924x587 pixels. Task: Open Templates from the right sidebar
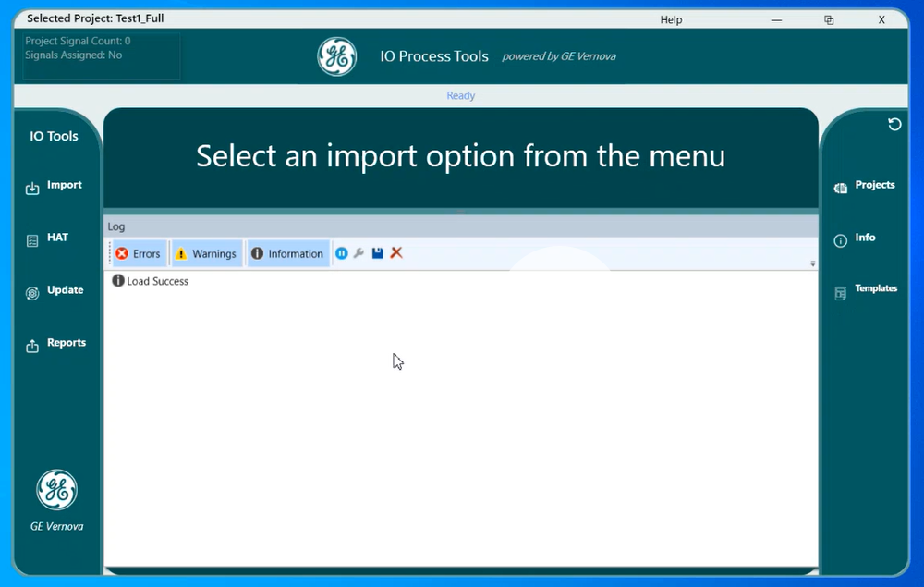[x=866, y=290]
